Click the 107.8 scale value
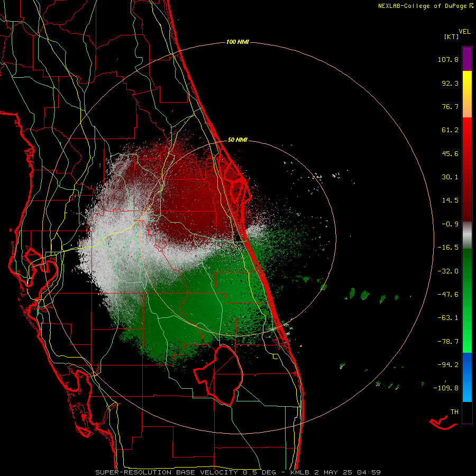The image size is (476, 476). 448,59
